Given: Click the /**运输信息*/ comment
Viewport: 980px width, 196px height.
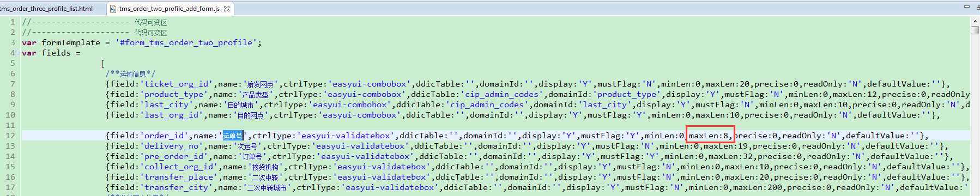Looking at the screenshot, I should click(130, 73).
